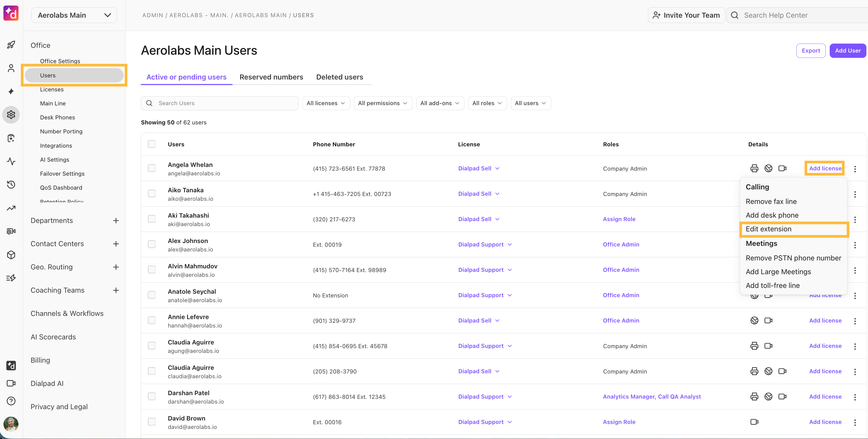Open three-dot menu for Angela Whelan
868x439 pixels.
[x=855, y=169]
